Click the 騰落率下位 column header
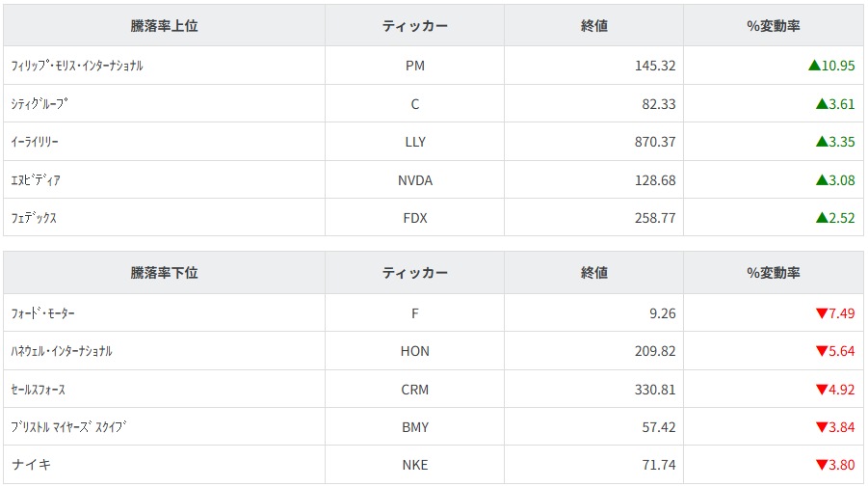 [164, 273]
